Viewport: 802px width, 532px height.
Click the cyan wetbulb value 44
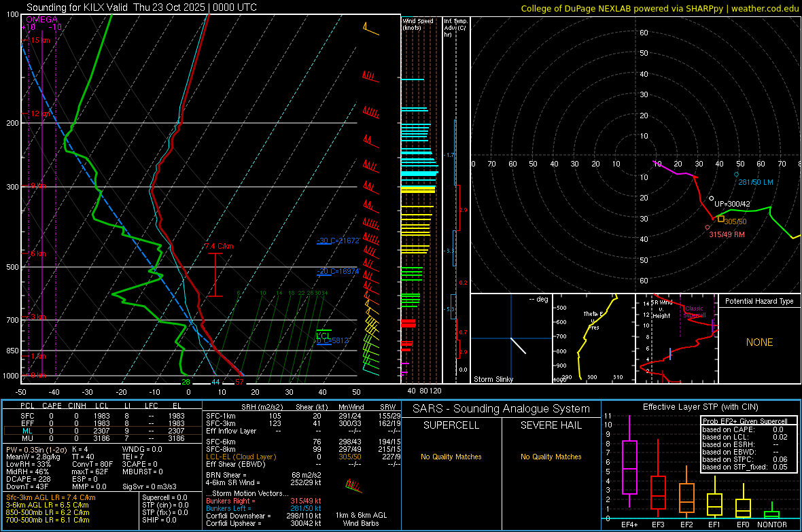pos(215,382)
